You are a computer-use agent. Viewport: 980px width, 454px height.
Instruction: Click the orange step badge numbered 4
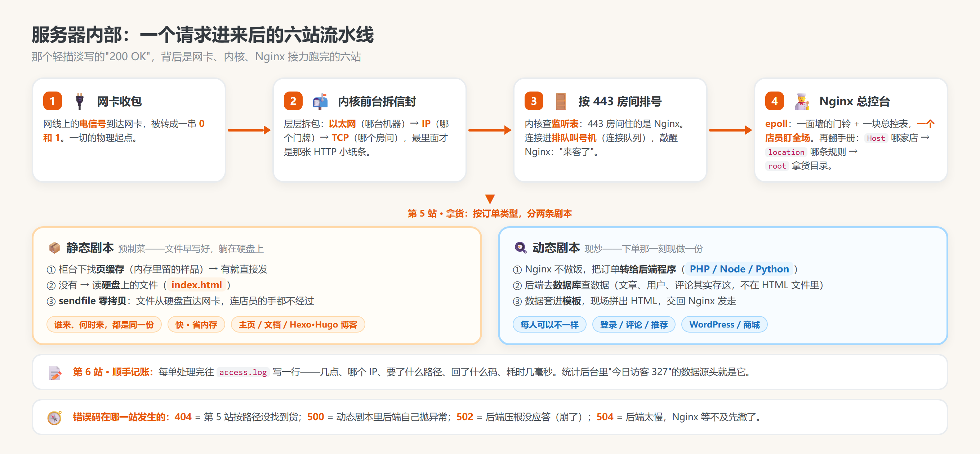pyautogui.click(x=775, y=101)
